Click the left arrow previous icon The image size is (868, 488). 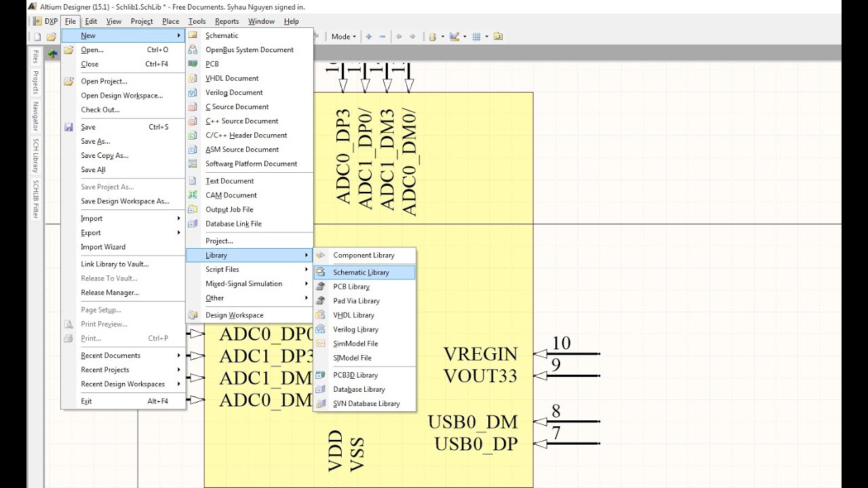click(x=399, y=37)
